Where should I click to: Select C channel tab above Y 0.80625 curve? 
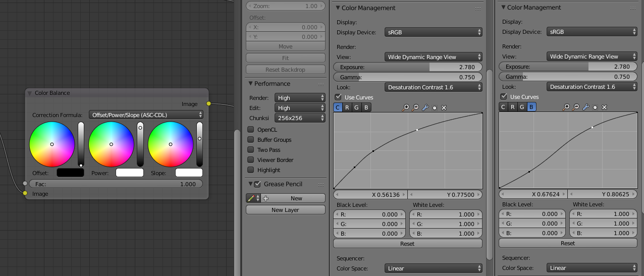(503, 107)
